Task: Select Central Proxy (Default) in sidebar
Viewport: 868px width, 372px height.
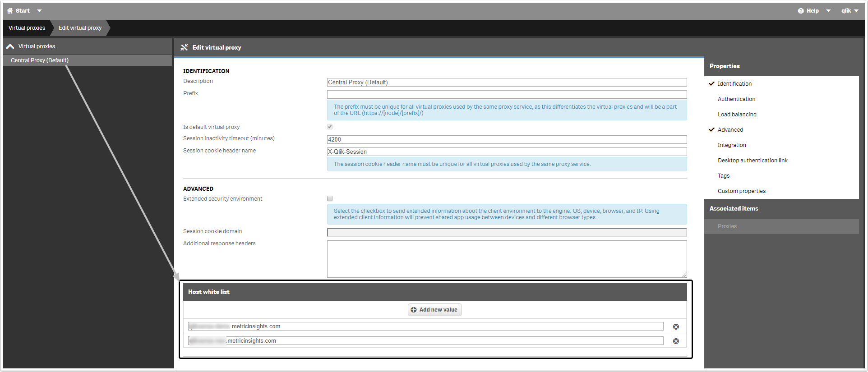Action: click(x=40, y=60)
